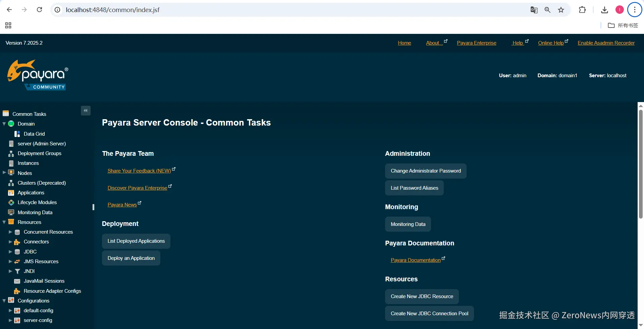Screen dimensions: 644x329
Task: Click the Data Grid icon
Action: click(x=17, y=134)
